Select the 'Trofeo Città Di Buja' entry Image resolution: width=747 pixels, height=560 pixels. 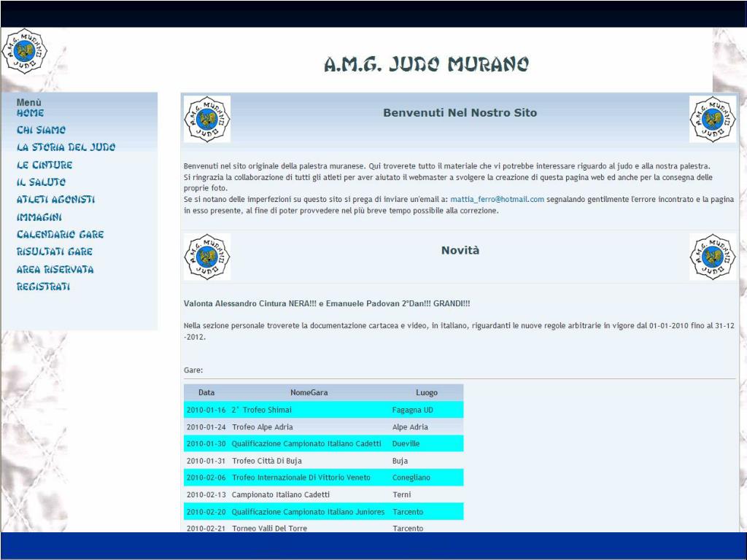coord(266,461)
